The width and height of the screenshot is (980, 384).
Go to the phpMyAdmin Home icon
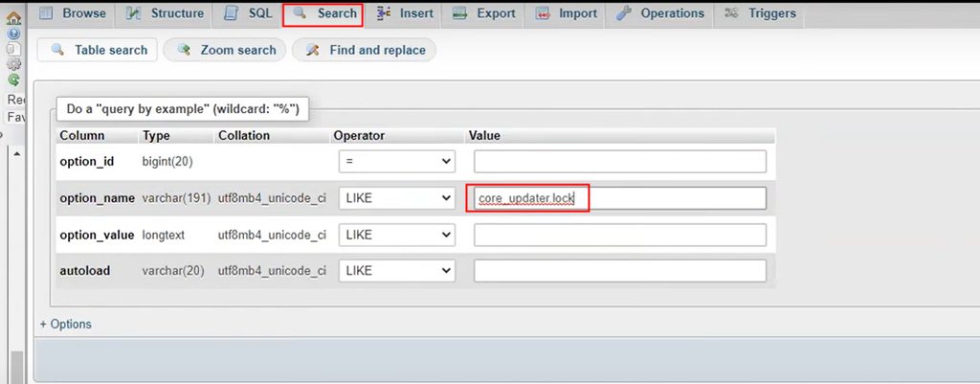tap(13, 19)
